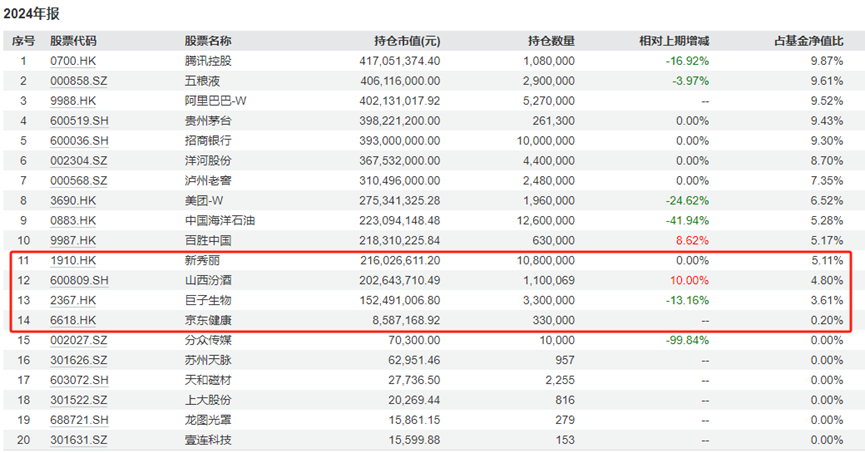Select stock name 招商银行
The image size is (865, 453).
tap(208, 141)
